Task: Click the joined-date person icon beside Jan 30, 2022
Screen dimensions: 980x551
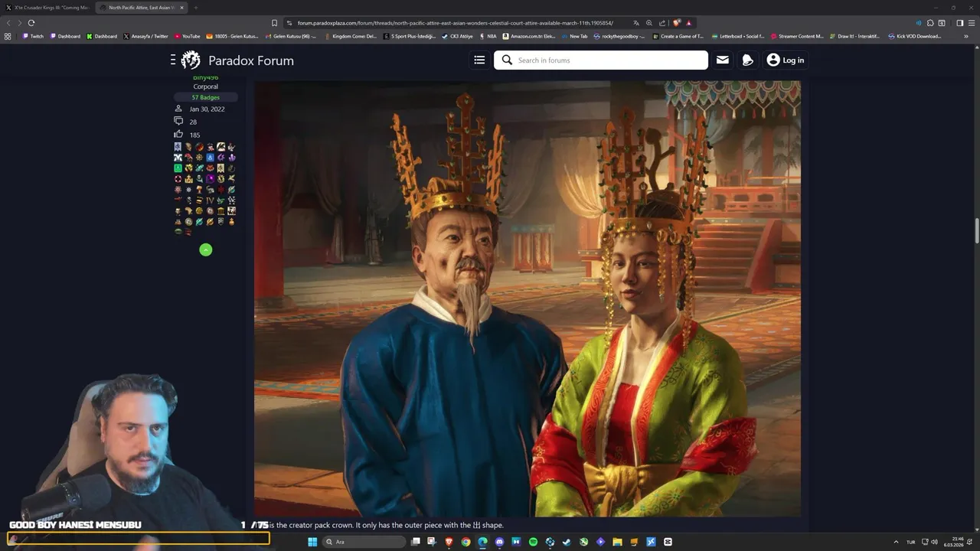Action: click(x=178, y=109)
